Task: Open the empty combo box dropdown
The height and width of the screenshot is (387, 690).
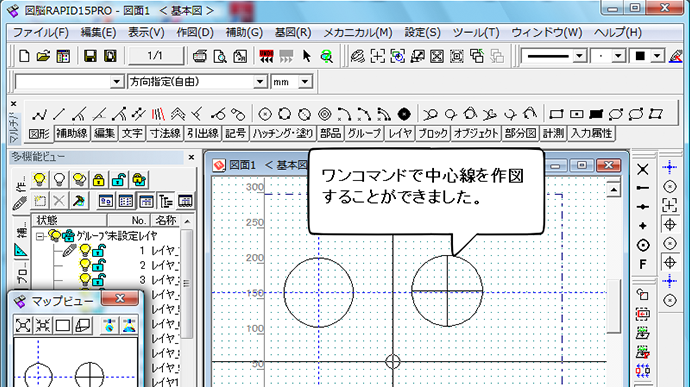Action: tap(116, 82)
